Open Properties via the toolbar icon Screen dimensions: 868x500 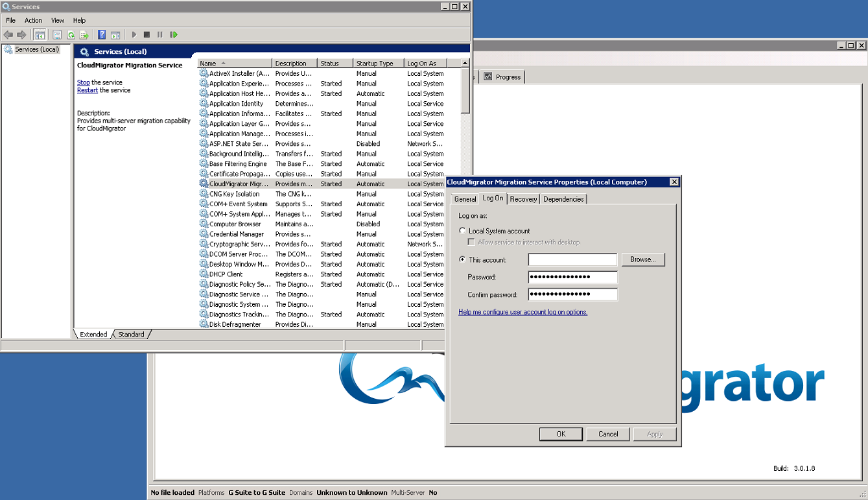pos(58,34)
